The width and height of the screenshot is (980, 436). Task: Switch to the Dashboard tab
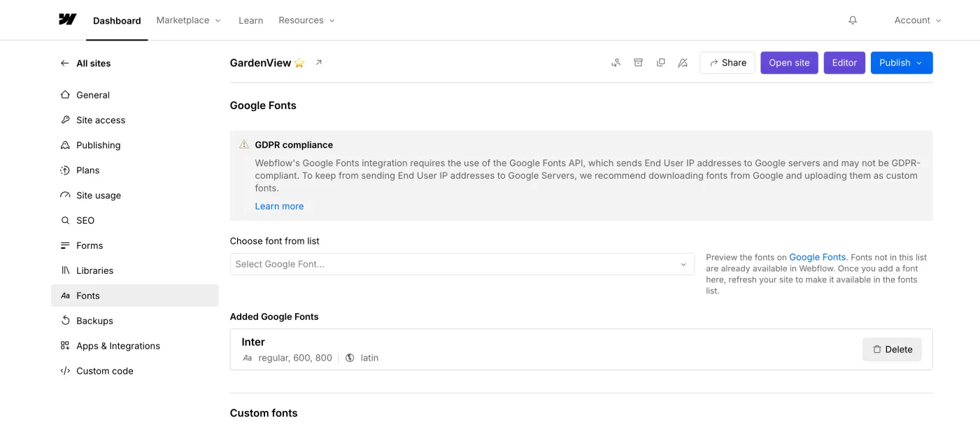coord(117,20)
